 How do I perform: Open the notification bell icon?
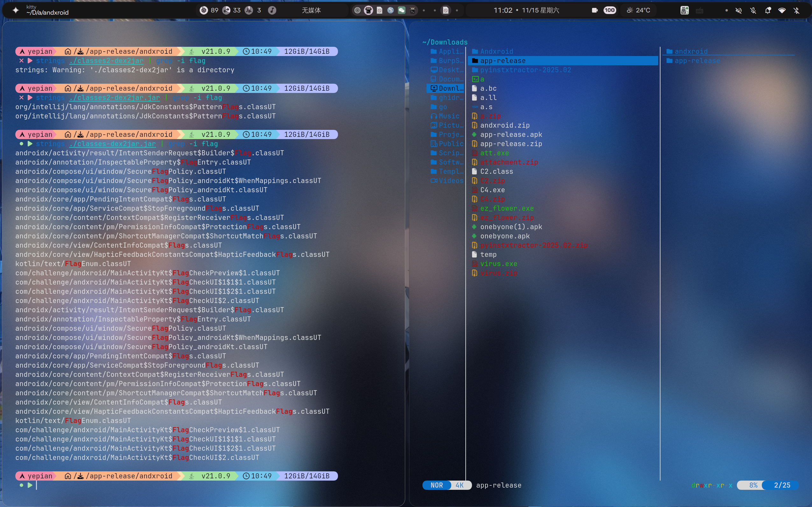pyautogui.click(x=768, y=11)
